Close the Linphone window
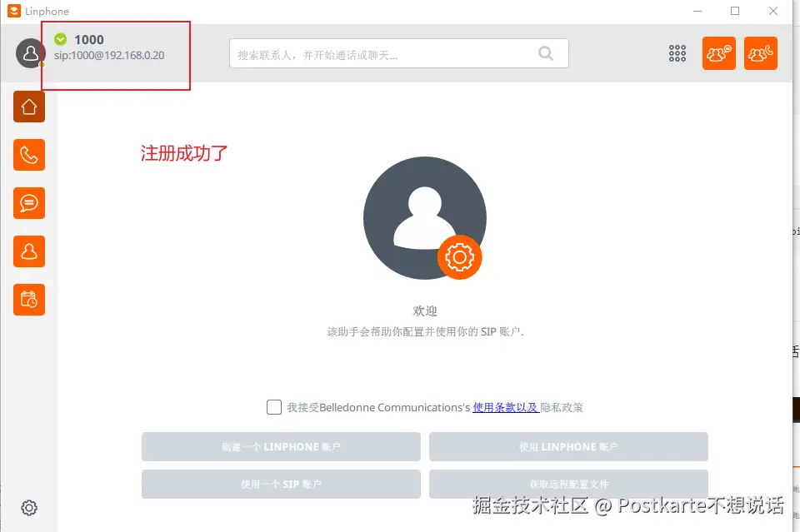Image resolution: width=800 pixels, height=532 pixels. tap(773, 11)
